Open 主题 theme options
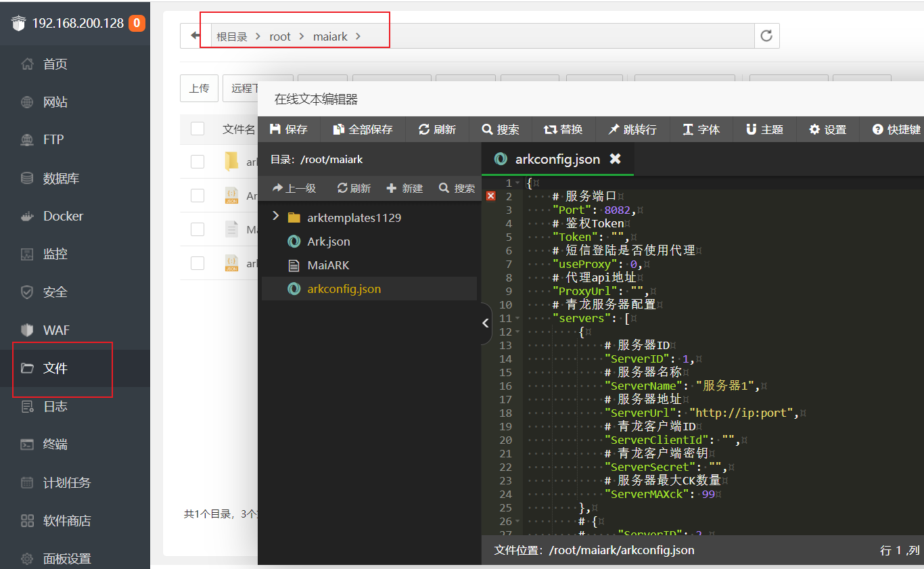 pyautogui.click(x=764, y=129)
